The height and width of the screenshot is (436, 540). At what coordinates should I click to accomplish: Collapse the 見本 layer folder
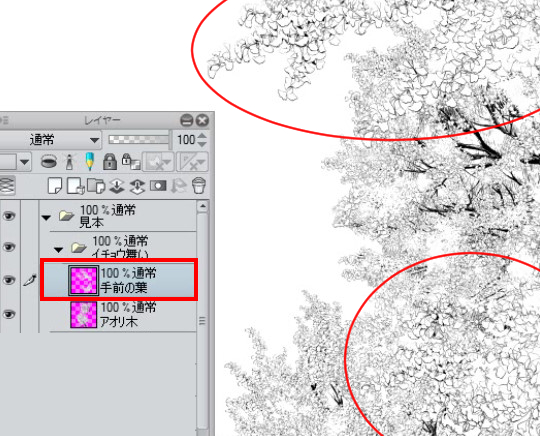tap(46, 217)
